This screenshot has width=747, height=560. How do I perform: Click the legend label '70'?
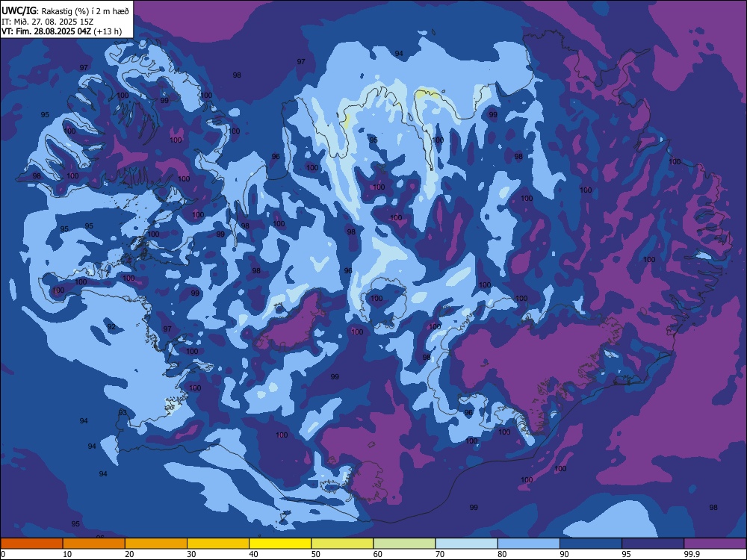coord(440,554)
